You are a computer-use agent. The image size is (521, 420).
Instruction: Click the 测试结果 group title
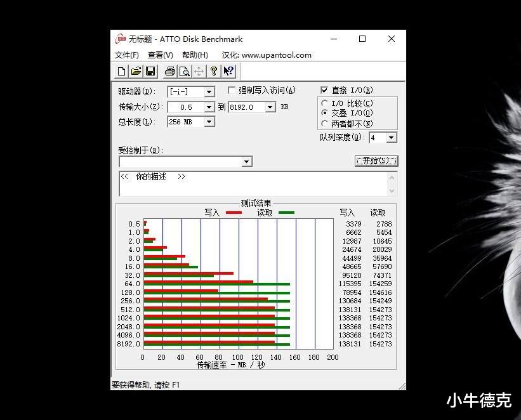[256, 203]
